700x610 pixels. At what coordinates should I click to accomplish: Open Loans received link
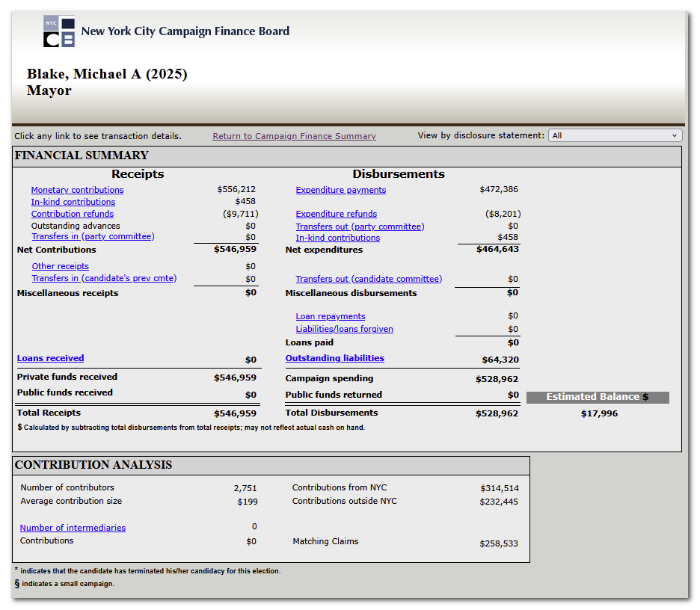pos(50,358)
